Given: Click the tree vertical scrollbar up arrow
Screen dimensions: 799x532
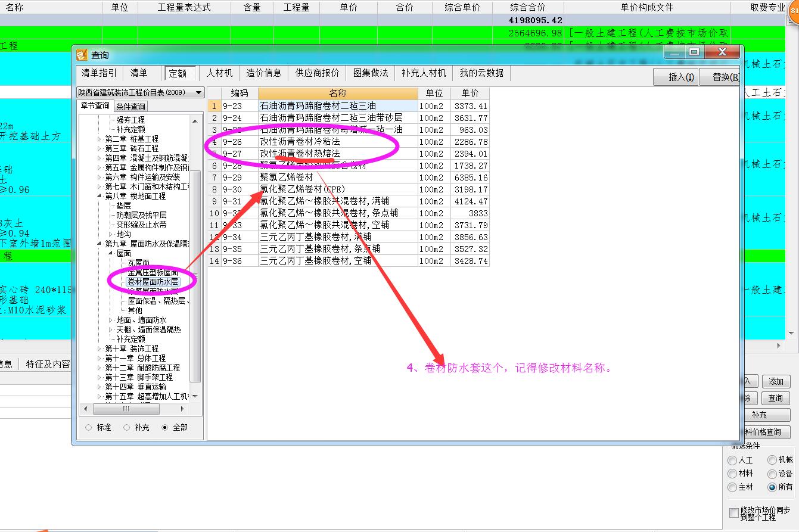Looking at the screenshot, I should click(195, 120).
